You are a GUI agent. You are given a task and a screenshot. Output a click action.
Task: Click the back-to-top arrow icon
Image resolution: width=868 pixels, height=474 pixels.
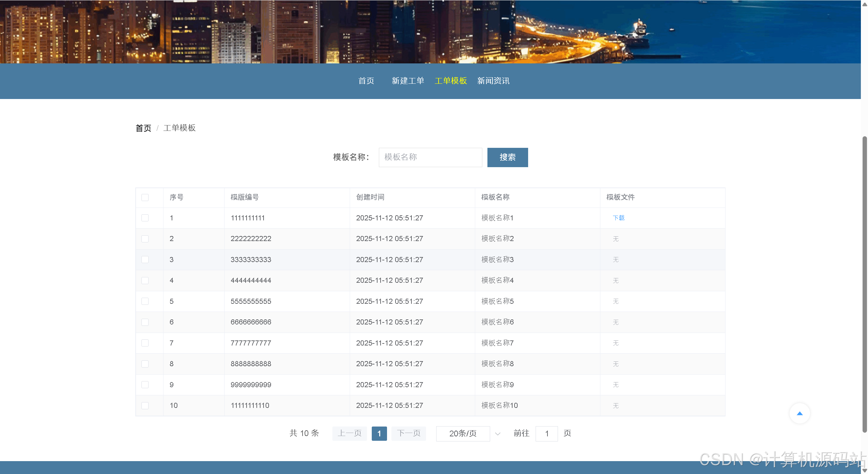pyautogui.click(x=799, y=413)
